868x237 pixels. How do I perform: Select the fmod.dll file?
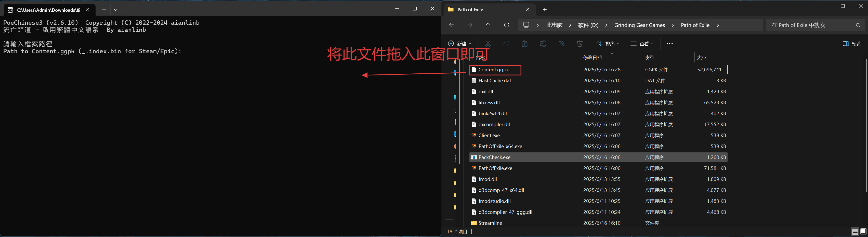(598, 179)
